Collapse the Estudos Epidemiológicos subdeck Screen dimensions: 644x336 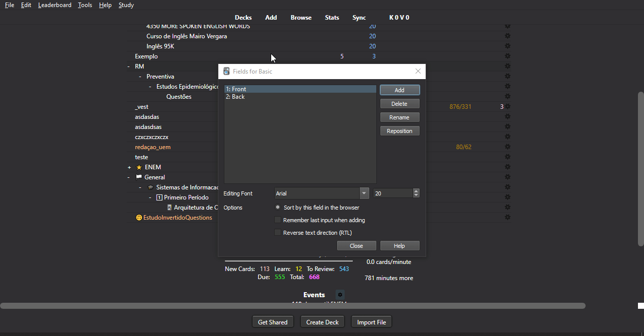[x=150, y=87]
